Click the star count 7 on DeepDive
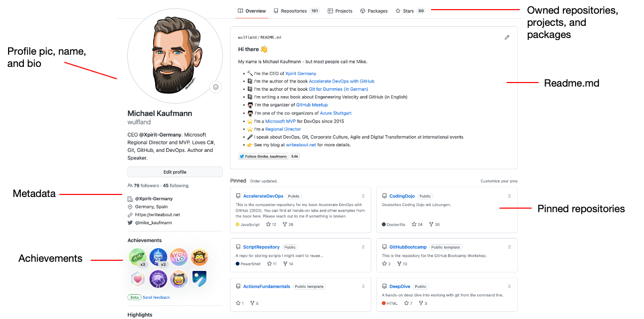The image size is (644, 319). pos(408,303)
